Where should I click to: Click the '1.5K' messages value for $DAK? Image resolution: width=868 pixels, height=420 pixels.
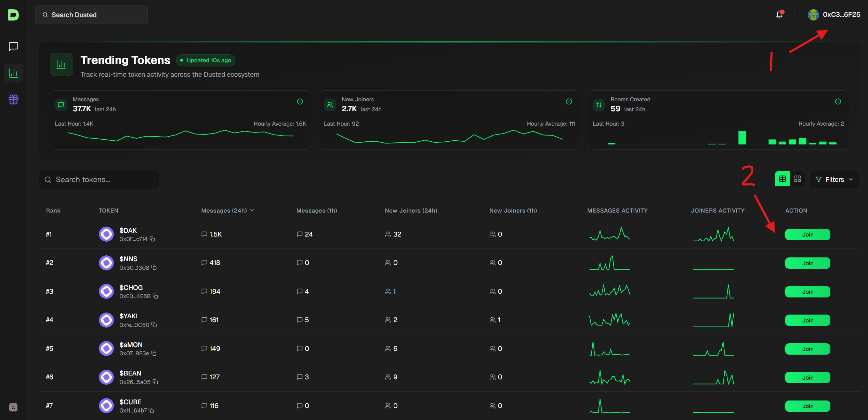tap(215, 234)
